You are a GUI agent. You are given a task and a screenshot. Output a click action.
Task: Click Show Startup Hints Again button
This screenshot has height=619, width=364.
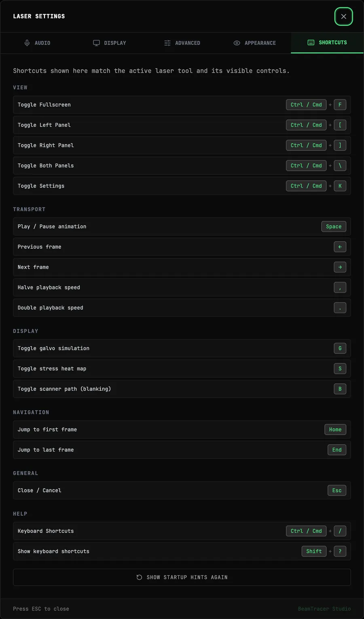pos(182,577)
